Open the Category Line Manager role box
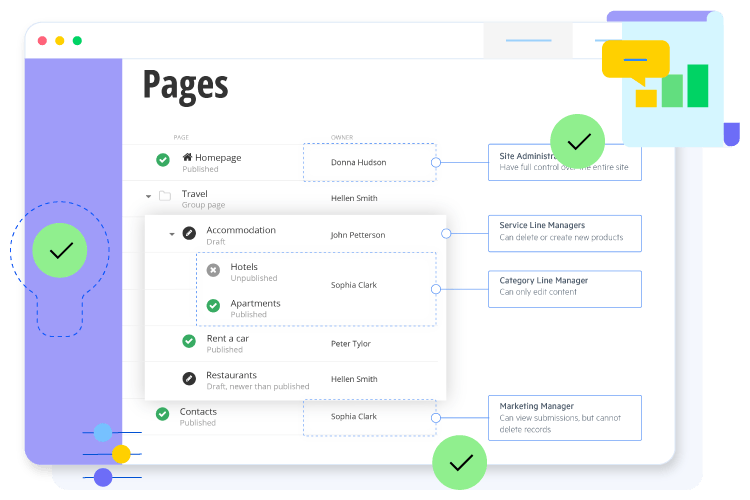The image size is (750, 500). [564, 288]
